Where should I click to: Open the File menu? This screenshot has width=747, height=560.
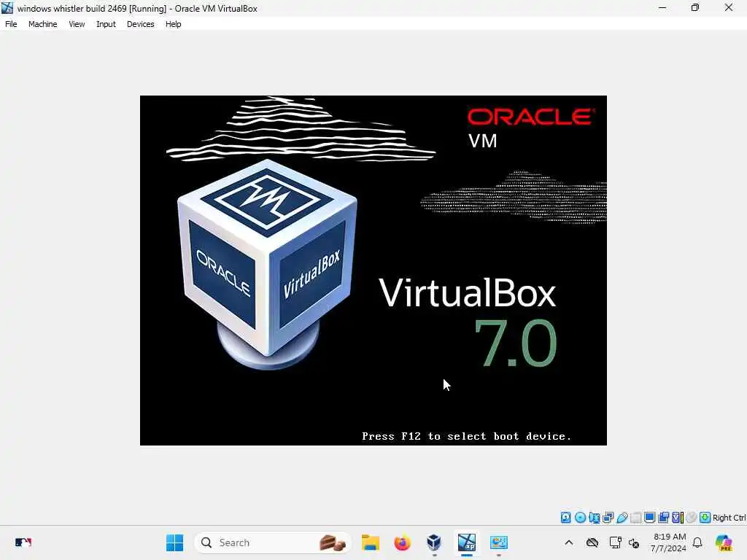11,24
